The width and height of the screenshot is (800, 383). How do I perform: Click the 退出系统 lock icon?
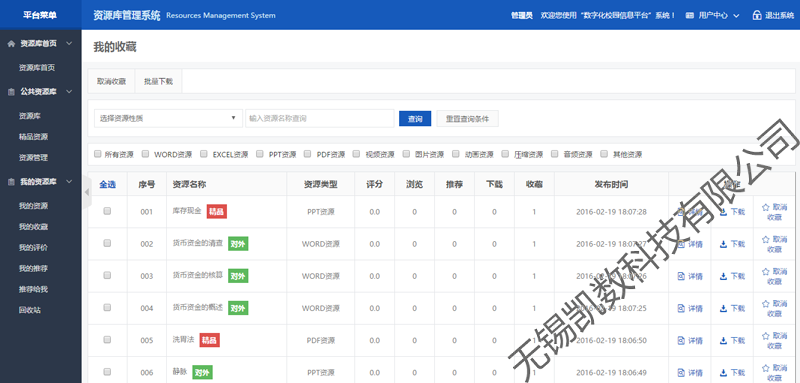(757, 15)
